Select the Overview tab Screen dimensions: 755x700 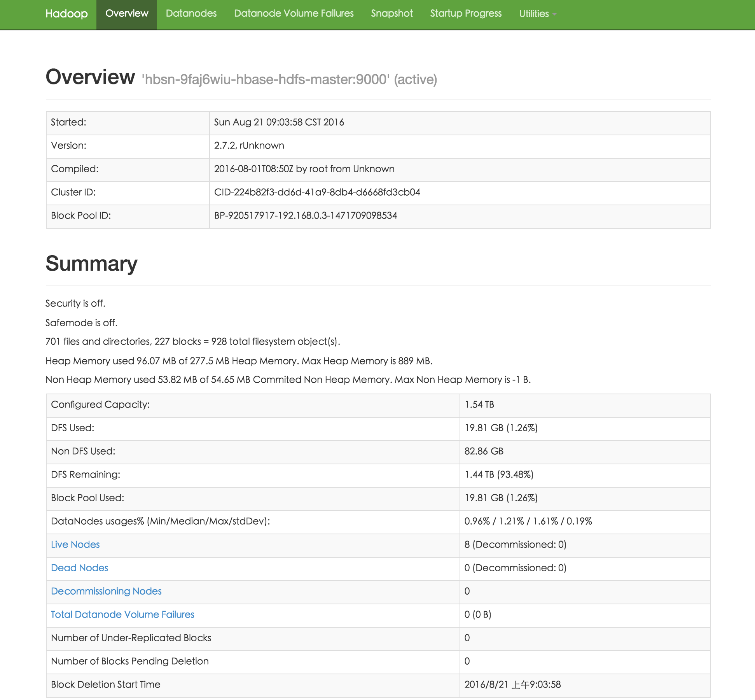(127, 14)
